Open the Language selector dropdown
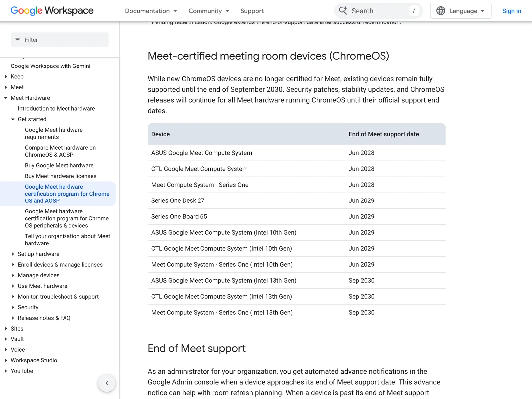 coord(461,11)
